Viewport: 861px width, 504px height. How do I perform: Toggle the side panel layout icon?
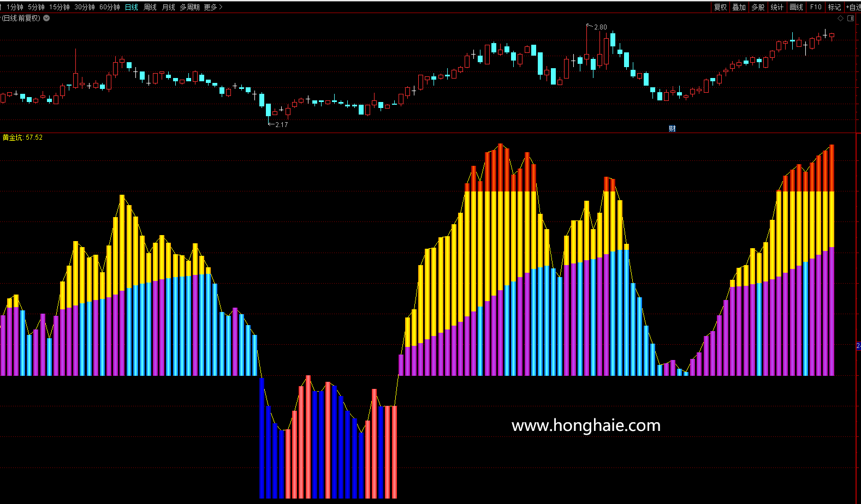click(x=850, y=19)
